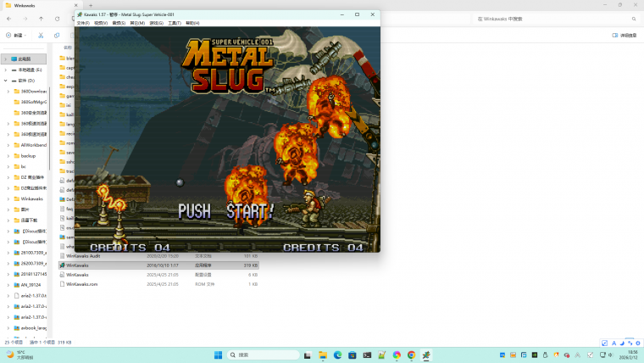Click the IME letter A indicator
The height and width of the screenshot is (363, 644).
[613, 343]
